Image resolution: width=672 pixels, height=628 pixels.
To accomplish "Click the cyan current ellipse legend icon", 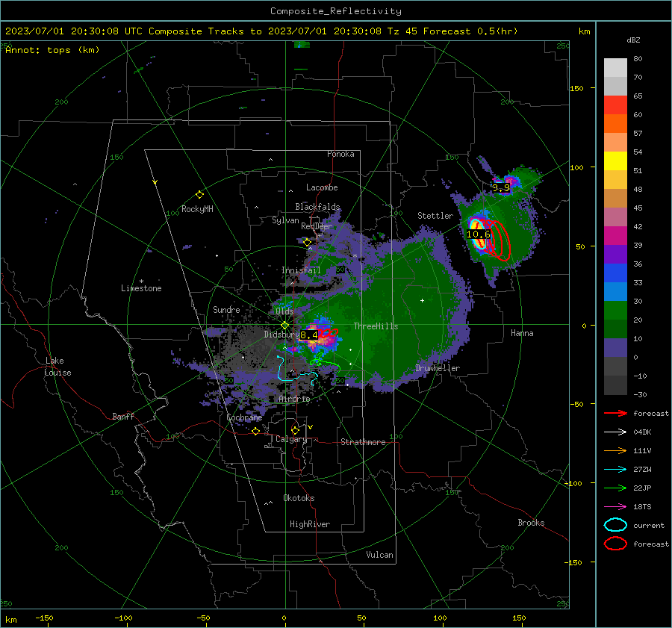I will tap(615, 525).
